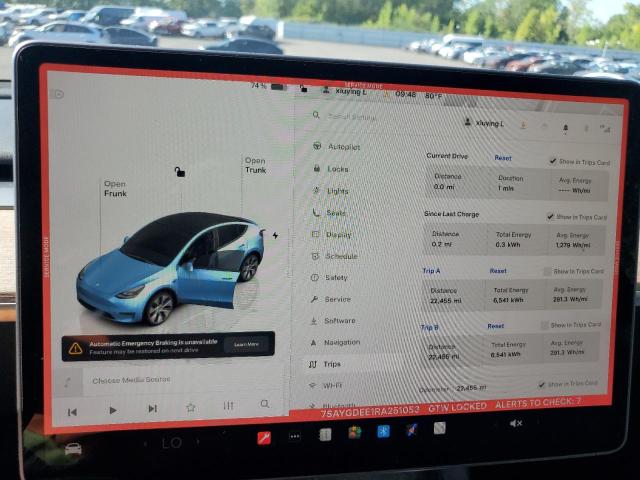Tap the car controls icon in the dock
This screenshot has width=640, height=480.
tap(73, 449)
